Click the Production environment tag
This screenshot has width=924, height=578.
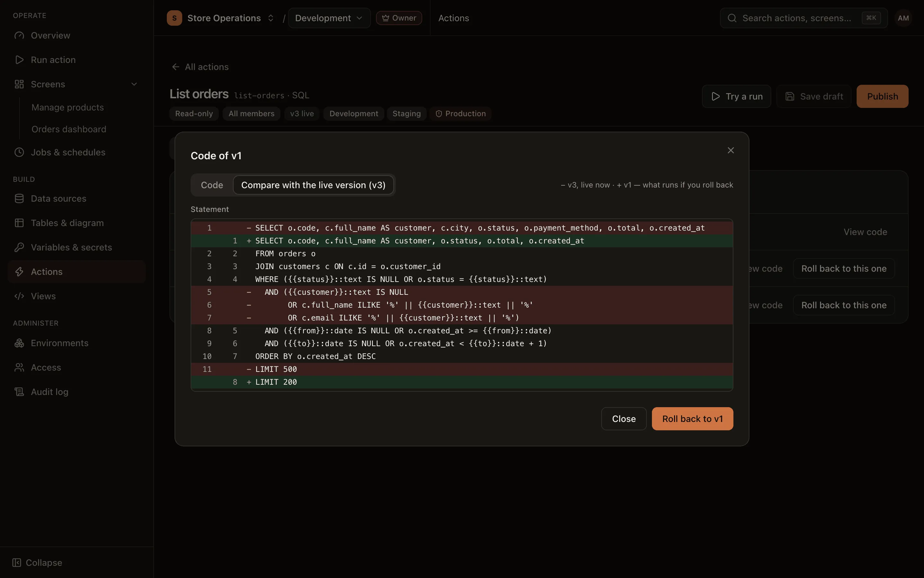[460, 114]
